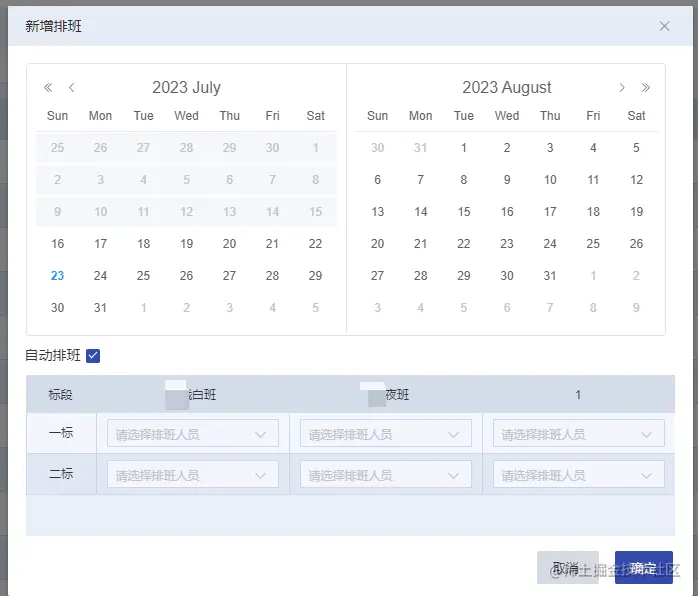Pick August 1 in right calendar
Viewport: 698px width, 596px height.
click(x=464, y=148)
